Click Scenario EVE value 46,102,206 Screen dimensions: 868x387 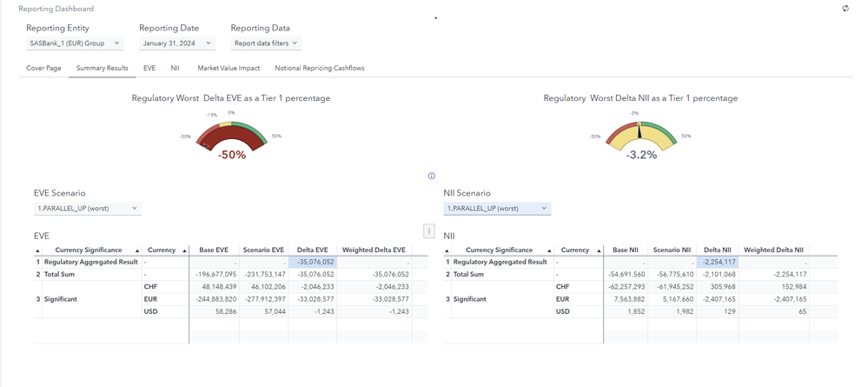coord(268,287)
